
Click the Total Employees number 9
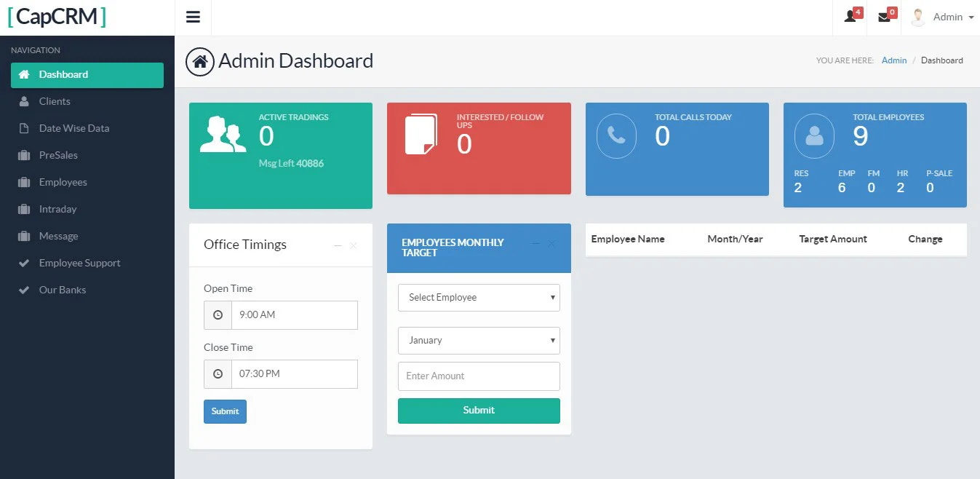pos(861,136)
